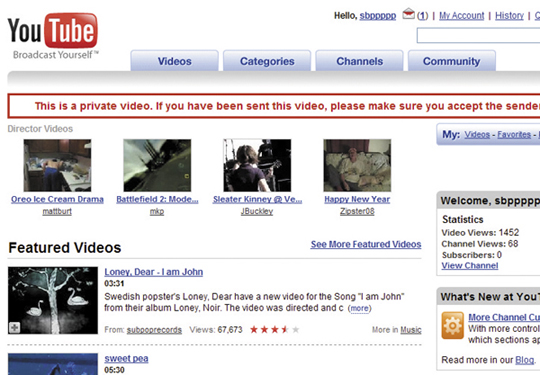Click Loney, Dear - I am John title
The height and width of the screenshot is (375, 540).
click(154, 272)
